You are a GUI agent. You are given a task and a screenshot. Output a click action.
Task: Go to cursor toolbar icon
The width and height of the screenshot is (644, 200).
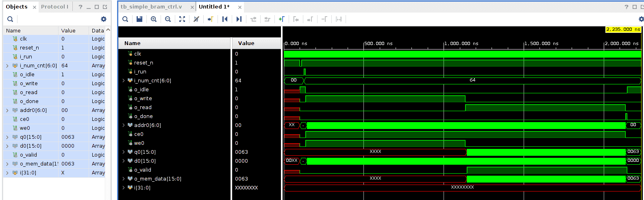coord(211,19)
